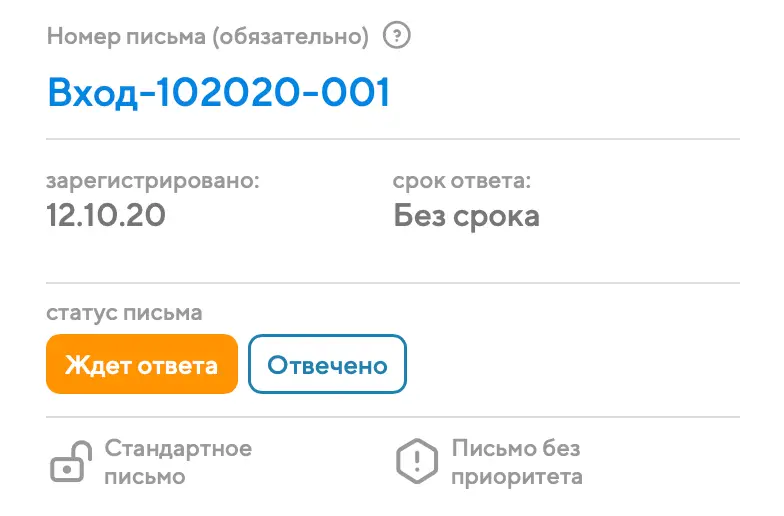Click the «статус письма» label
This screenshot has height=516, width=784.
124,313
